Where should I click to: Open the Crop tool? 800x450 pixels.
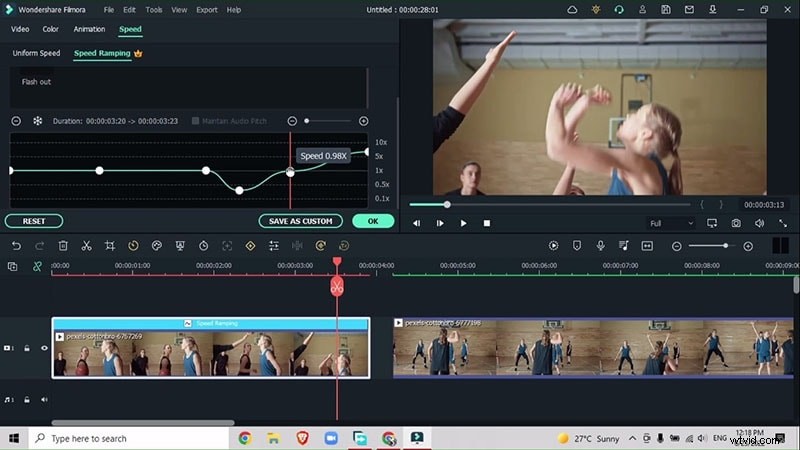(x=110, y=246)
